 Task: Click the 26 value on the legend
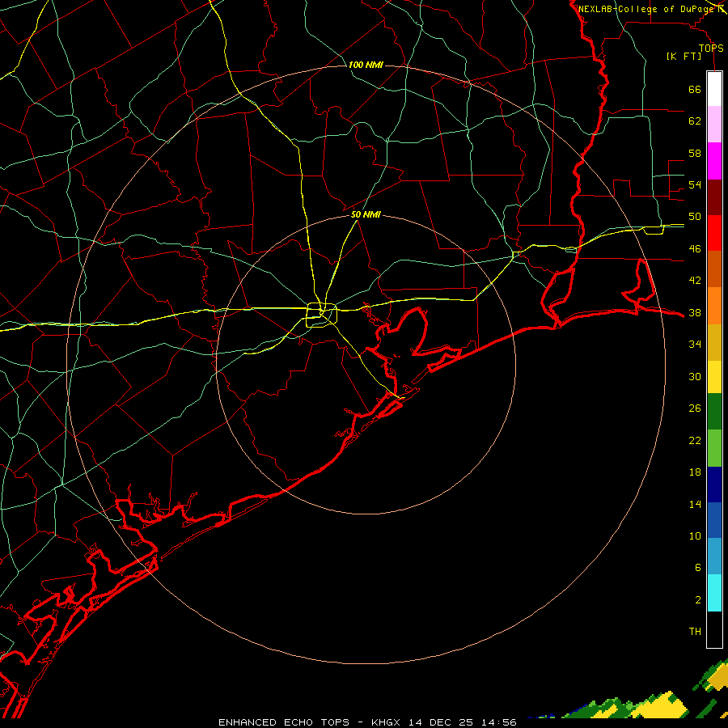click(x=695, y=408)
